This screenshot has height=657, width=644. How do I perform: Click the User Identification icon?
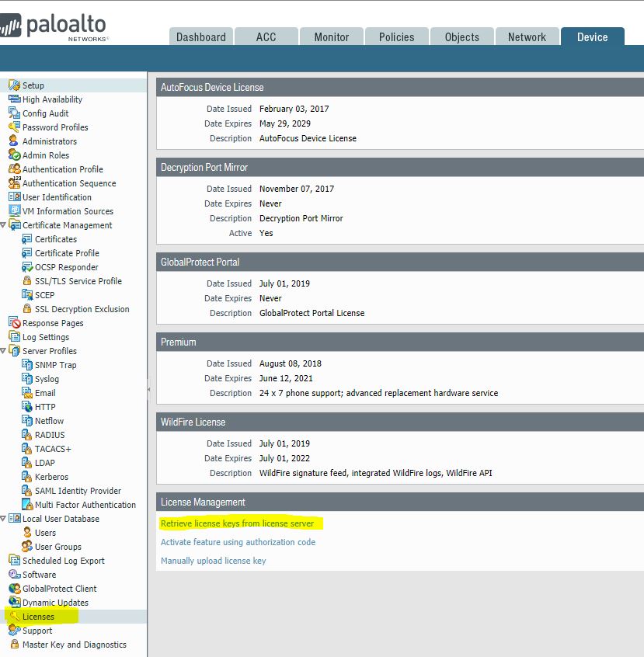click(x=14, y=197)
